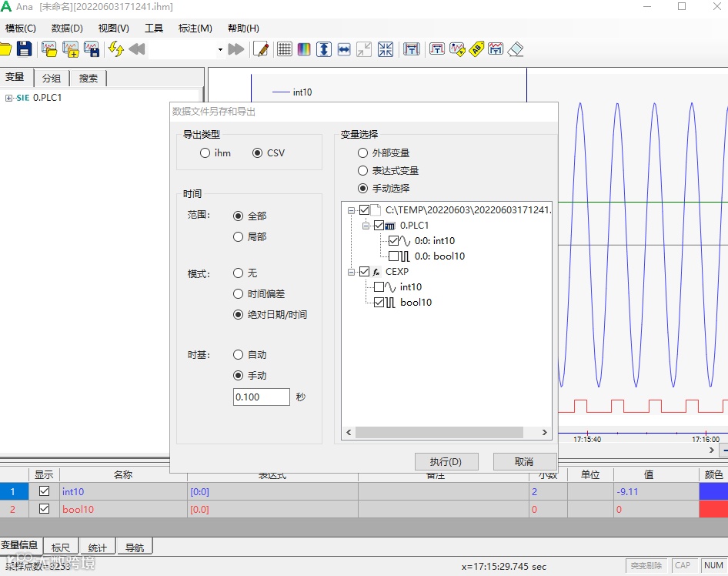Open the 模板(C) menu
Screen dimensions: 728x576
coord(21,28)
